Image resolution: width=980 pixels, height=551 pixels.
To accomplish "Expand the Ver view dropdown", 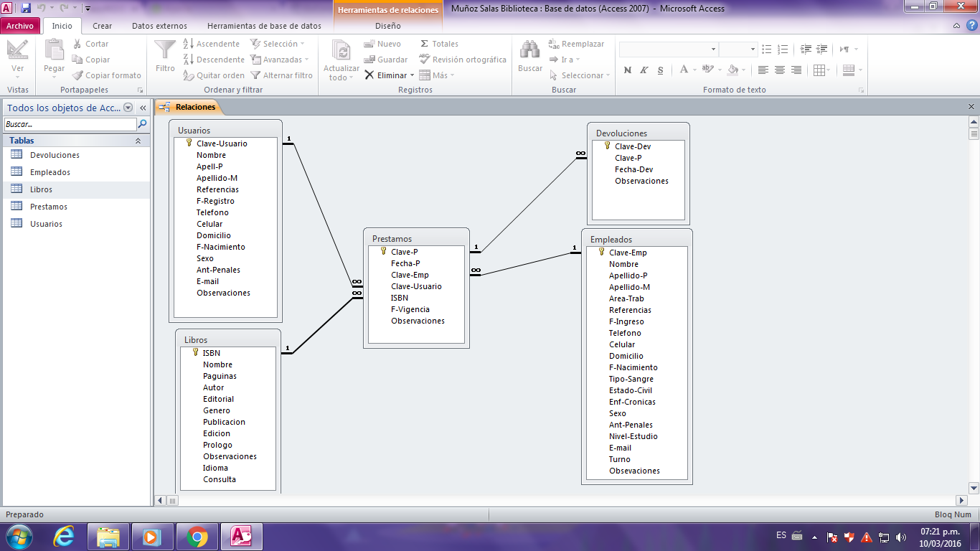I will (x=18, y=77).
